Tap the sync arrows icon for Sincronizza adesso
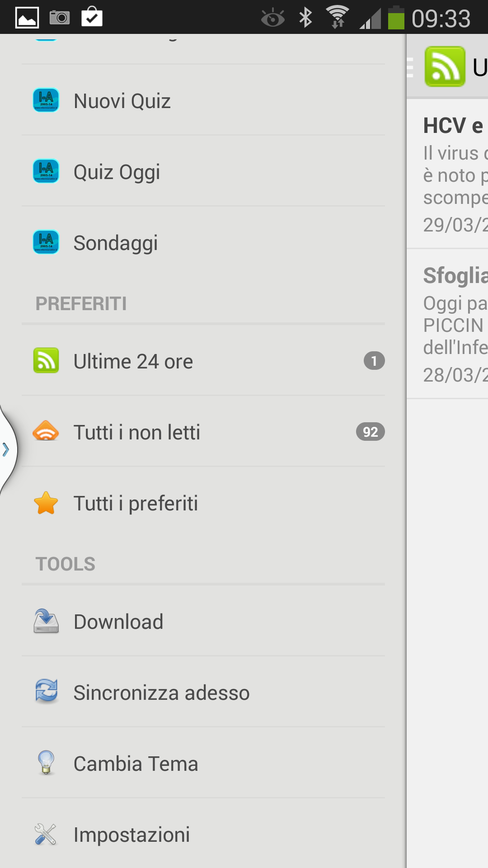488x868 pixels. 46,692
